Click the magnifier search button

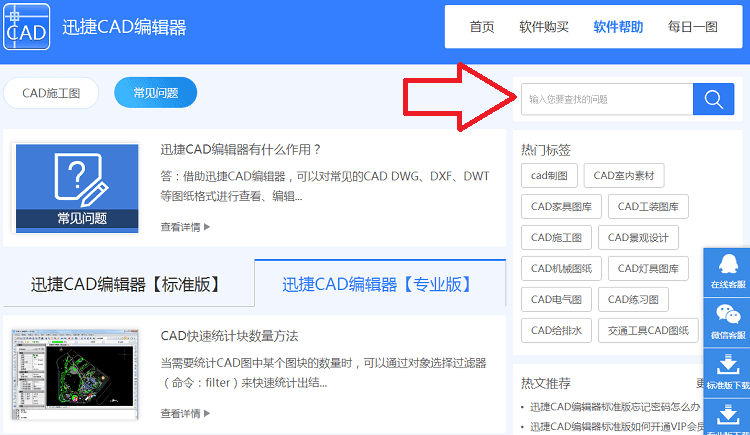point(713,99)
